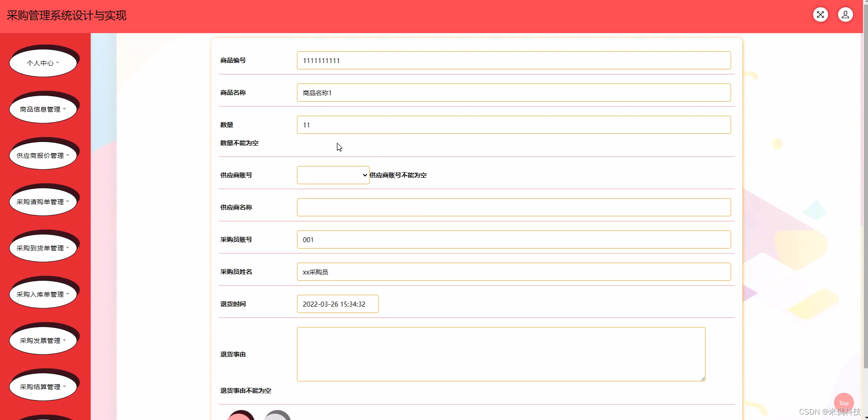Click the 供应商账号不能为空 validation message
The height and width of the screenshot is (420, 868).
click(398, 175)
